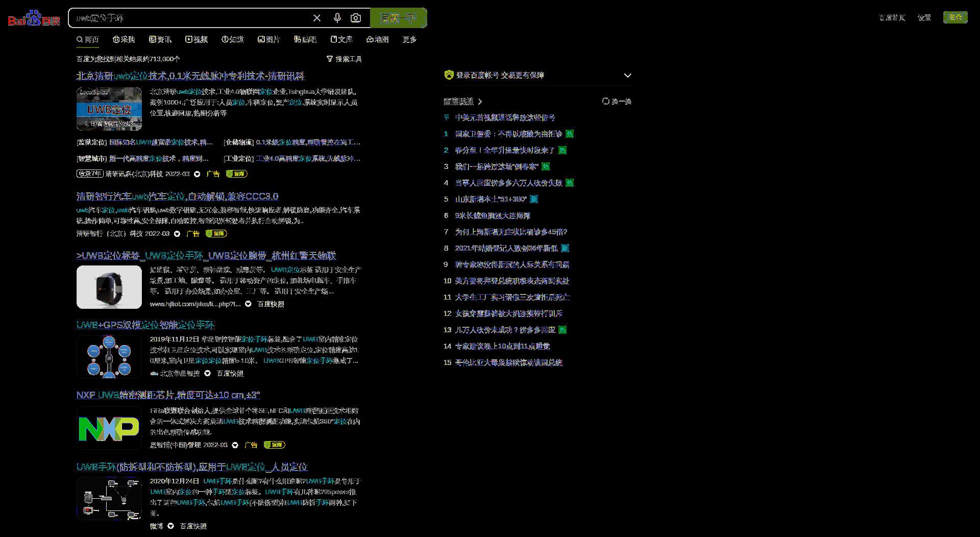Click the UWB+GPS diagram thumbnail
Image resolution: width=980 pixels, height=537 pixels.
click(x=109, y=357)
